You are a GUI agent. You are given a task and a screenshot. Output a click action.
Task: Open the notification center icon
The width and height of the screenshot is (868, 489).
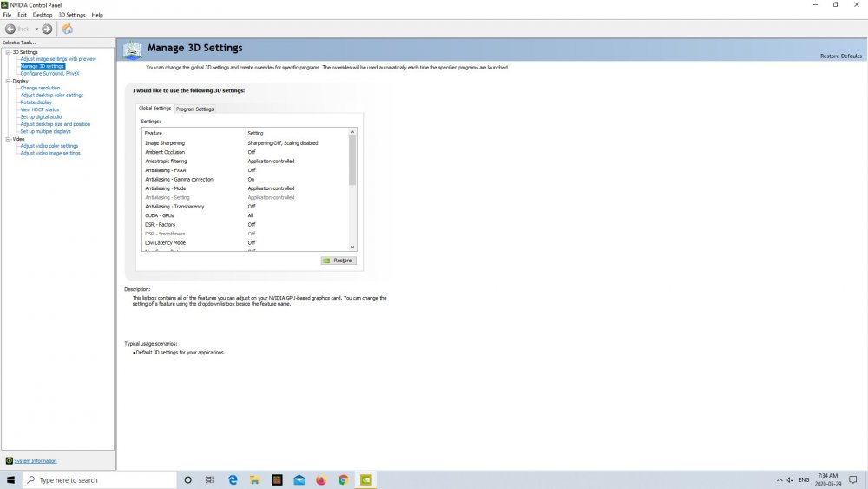point(853,479)
